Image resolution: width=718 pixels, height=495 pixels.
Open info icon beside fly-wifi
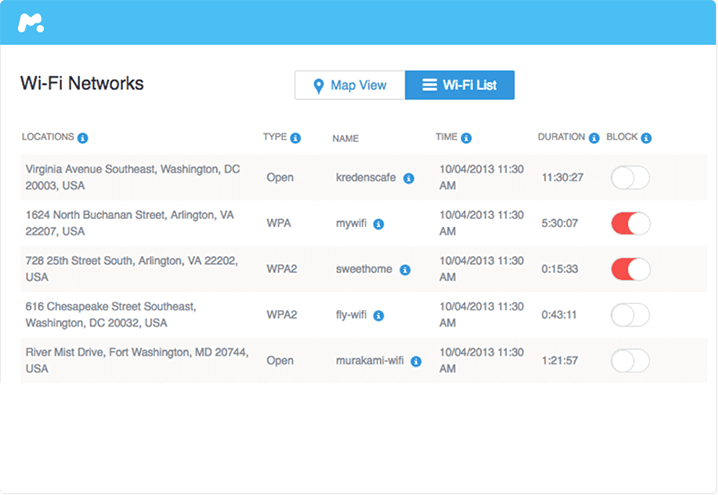pos(378,315)
